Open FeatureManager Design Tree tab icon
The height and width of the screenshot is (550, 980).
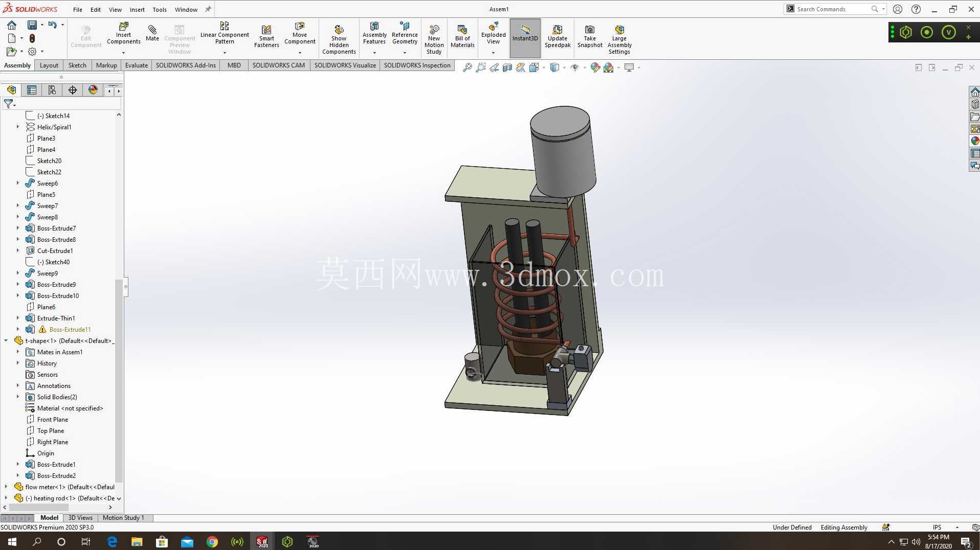pos(11,90)
